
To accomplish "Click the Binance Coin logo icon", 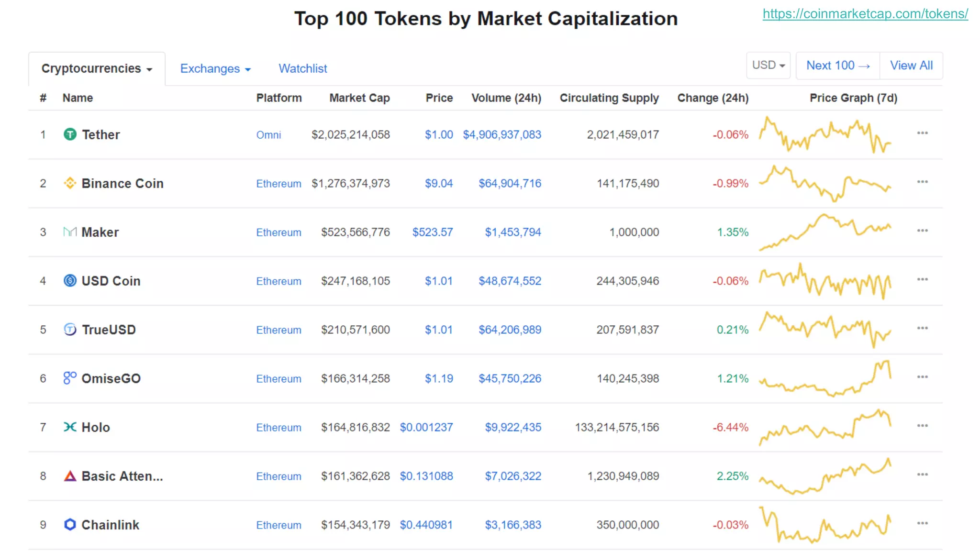I will [x=70, y=183].
